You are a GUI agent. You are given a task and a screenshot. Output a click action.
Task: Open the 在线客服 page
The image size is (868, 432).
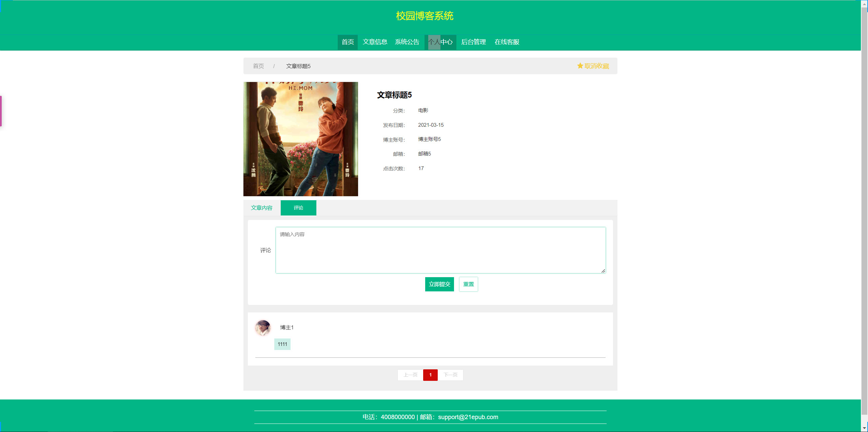507,42
